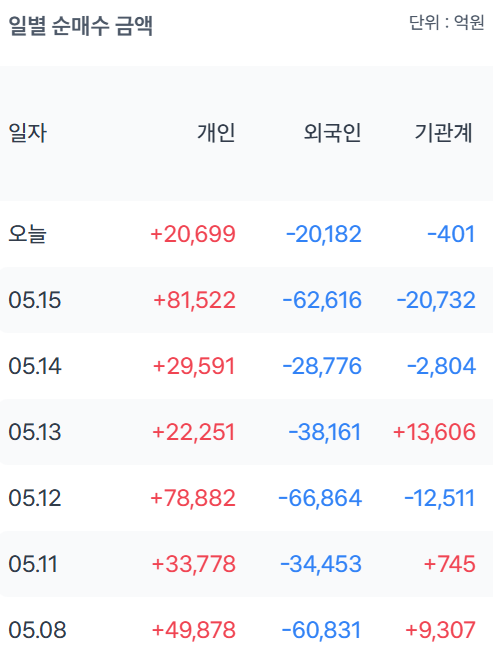Click the institutional value +745

[x=449, y=564]
